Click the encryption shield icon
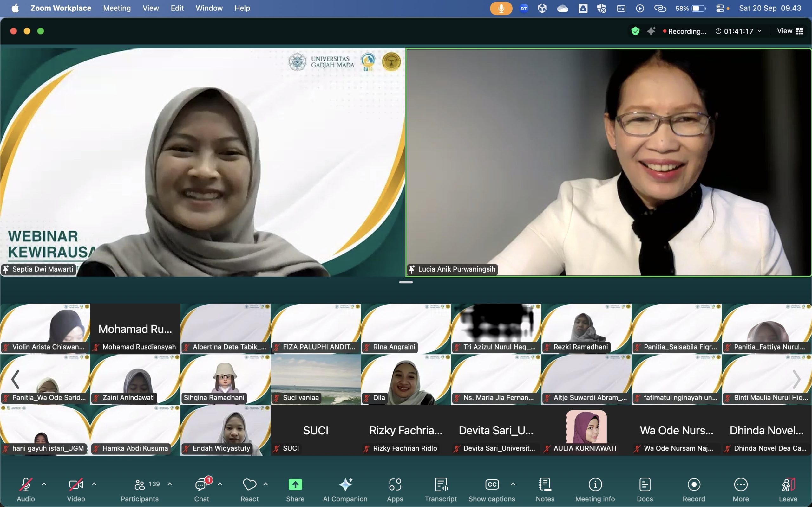Image resolution: width=812 pixels, height=507 pixels. (635, 31)
